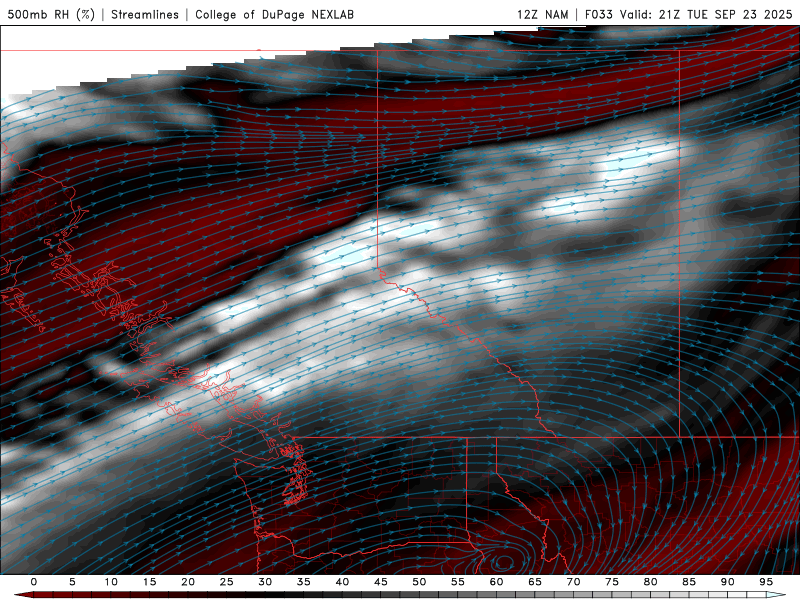800x600 pixels.
Task: Click the "70" colorbar label
Action: tap(573, 582)
